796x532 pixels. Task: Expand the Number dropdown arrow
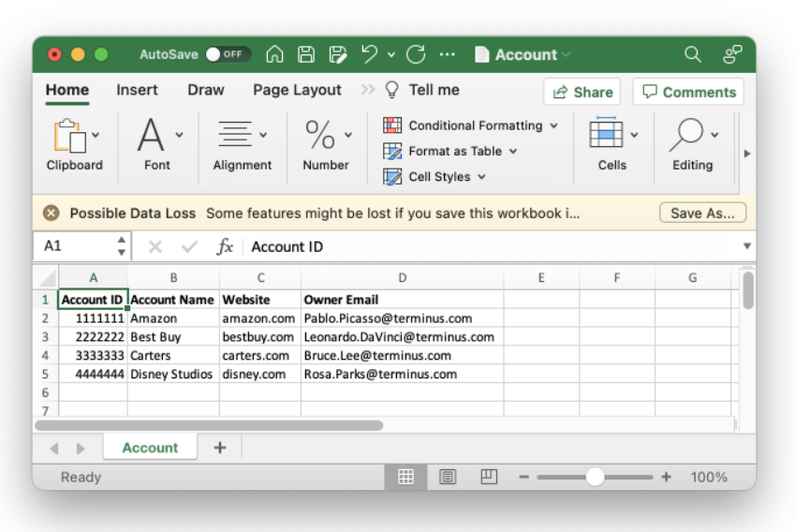tap(348, 135)
